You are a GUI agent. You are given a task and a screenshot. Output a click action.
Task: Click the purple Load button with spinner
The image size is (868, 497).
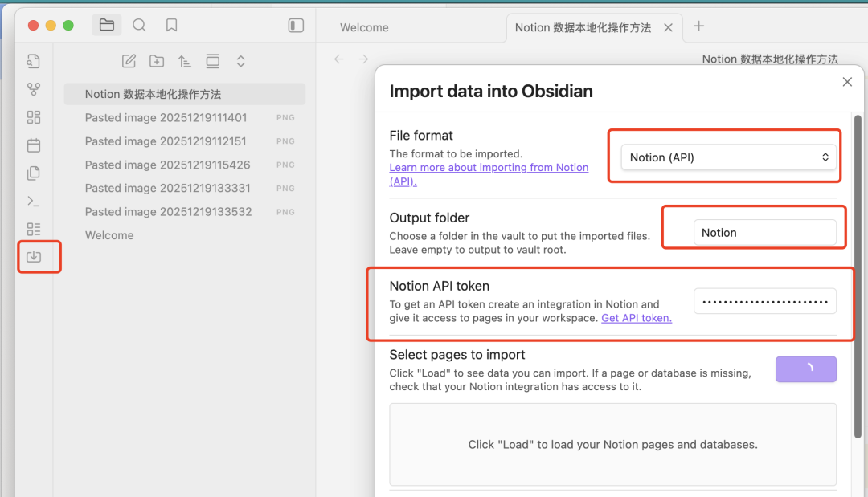(806, 369)
